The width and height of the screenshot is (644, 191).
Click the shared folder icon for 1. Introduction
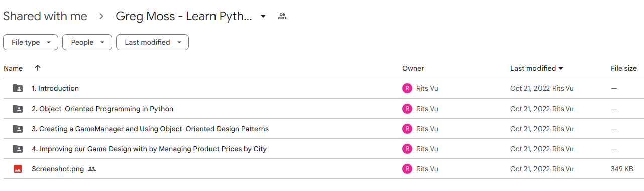point(18,88)
